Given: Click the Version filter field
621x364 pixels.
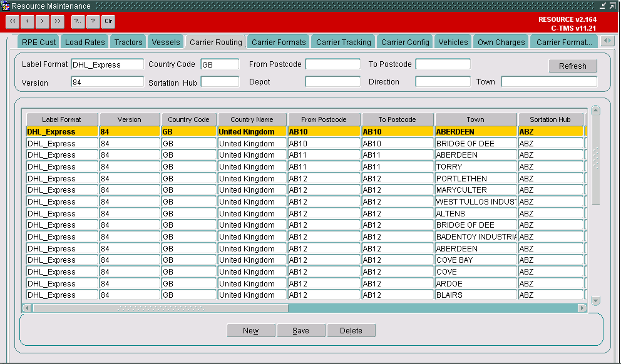Looking at the screenshot, I should [x=107, y=81].
